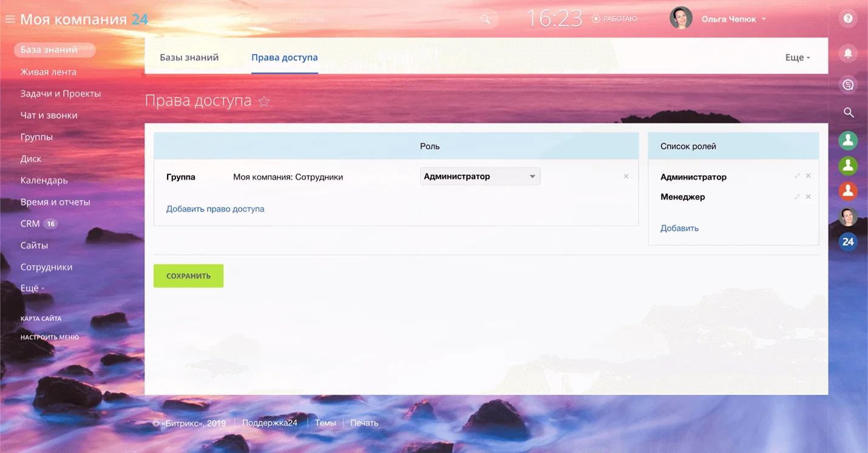Click the Добавить право доступа link
This screenshot has width=868, height=453.
pyautogui.click(x=215, y=209)
